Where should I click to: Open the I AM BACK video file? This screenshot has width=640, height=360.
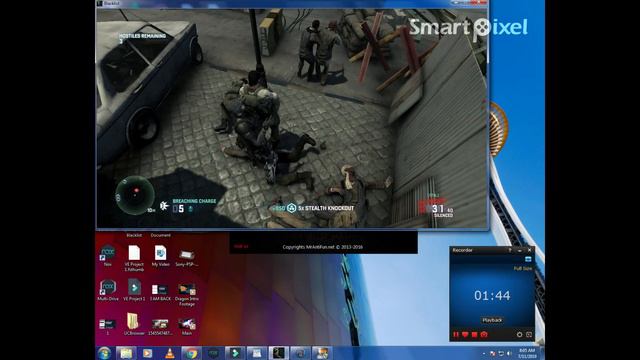[x=160, y=292]
